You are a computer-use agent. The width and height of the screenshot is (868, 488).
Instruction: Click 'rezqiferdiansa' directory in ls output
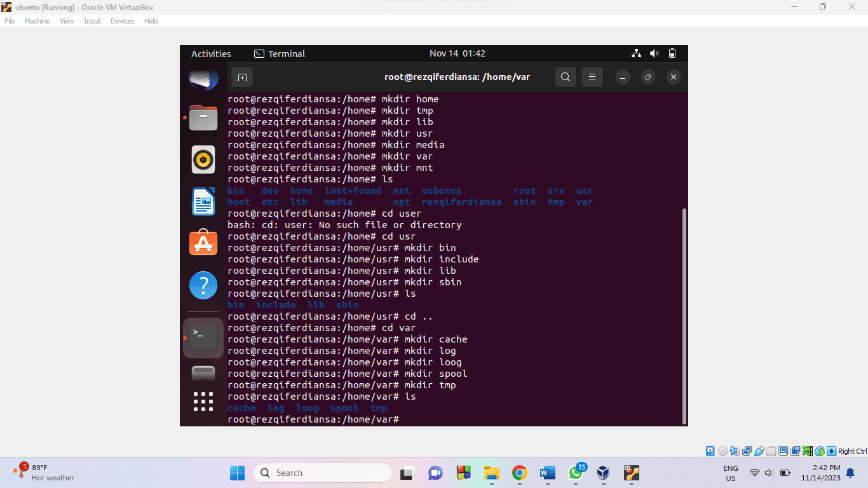point(461,202)
